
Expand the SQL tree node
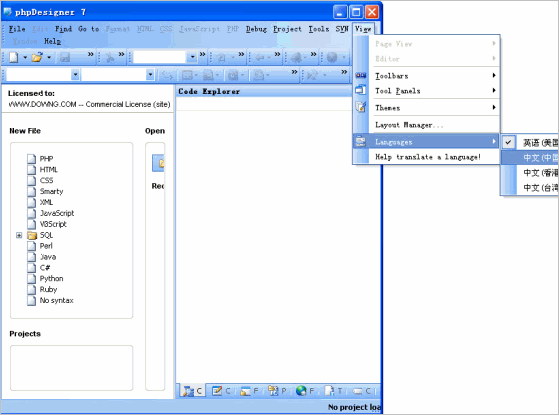coord(19,235)
